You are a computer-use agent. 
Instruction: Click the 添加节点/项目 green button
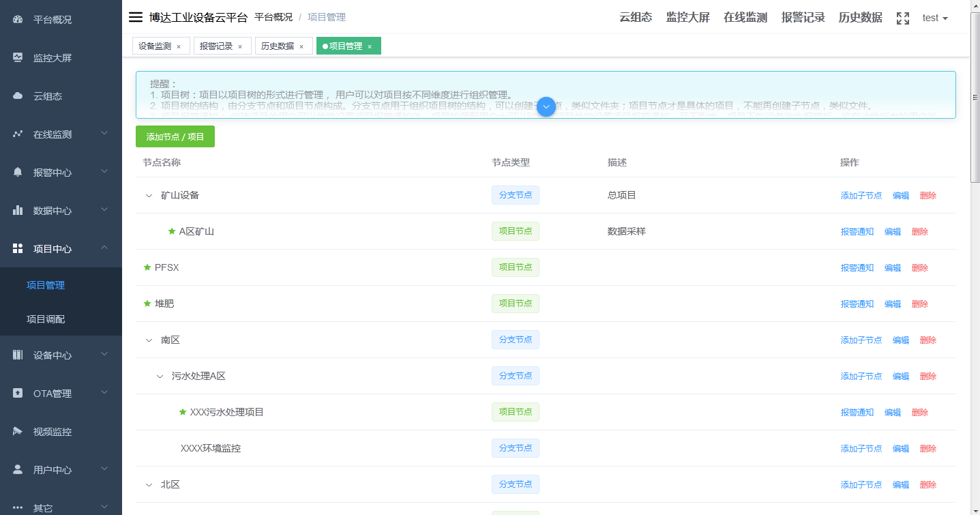click(175, 136)
